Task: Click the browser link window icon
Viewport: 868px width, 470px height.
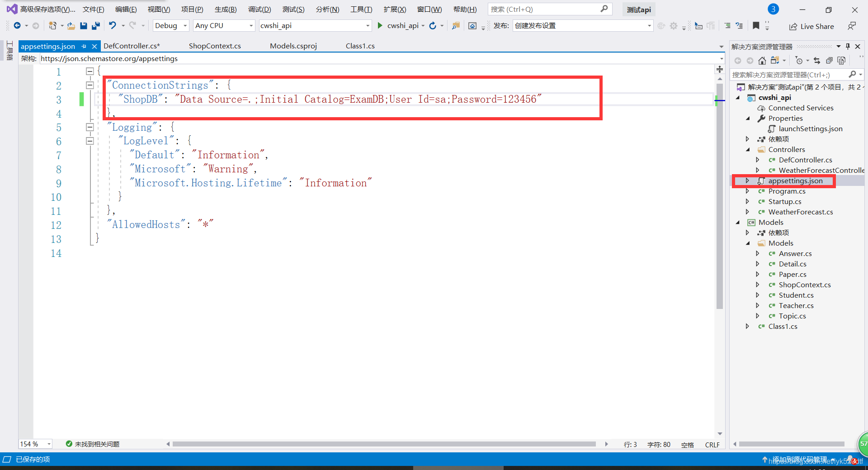Action: 472,26
